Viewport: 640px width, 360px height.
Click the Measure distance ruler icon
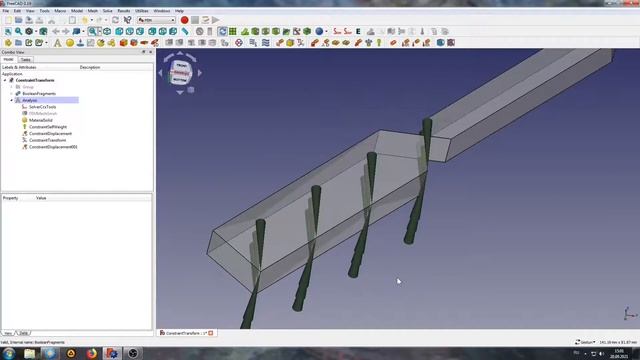click(185, 31)
